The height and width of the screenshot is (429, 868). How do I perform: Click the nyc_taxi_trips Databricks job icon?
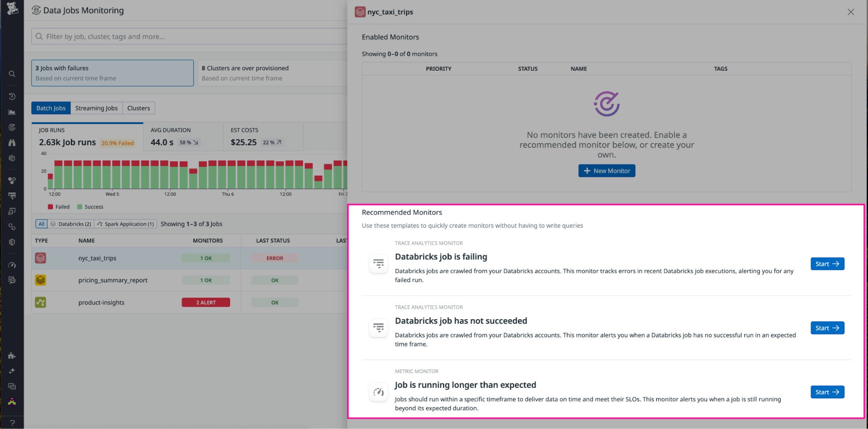40,258
